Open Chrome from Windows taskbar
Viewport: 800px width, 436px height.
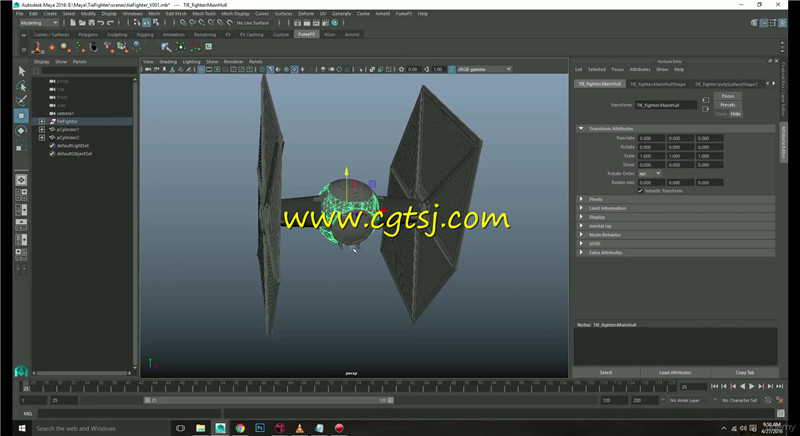(x=240, y=428)
